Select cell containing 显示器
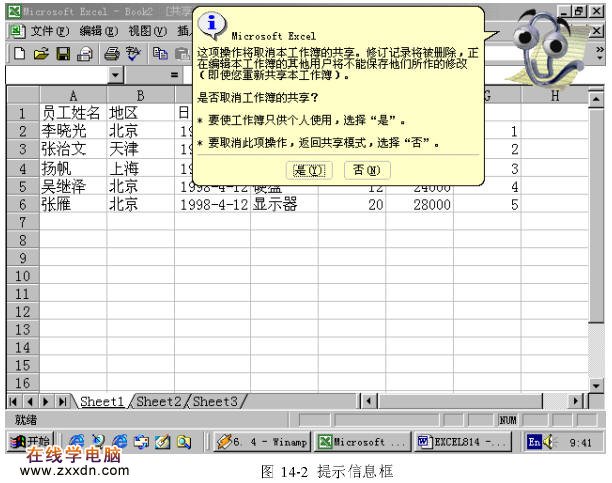This screenshot has width=612, height=483. pos(284,204)
